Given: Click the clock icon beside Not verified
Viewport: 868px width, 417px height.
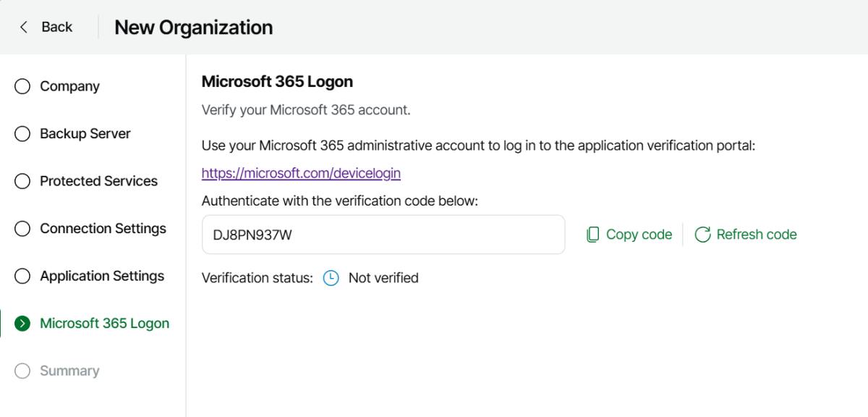Looking at the screenshot, I should pyautogui.click(x=331, y=278).
